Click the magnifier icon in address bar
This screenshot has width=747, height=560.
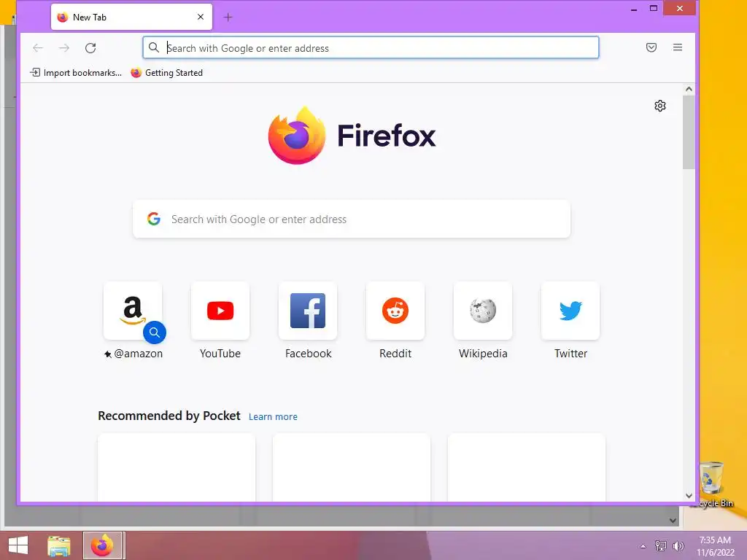tap(153, 47)
